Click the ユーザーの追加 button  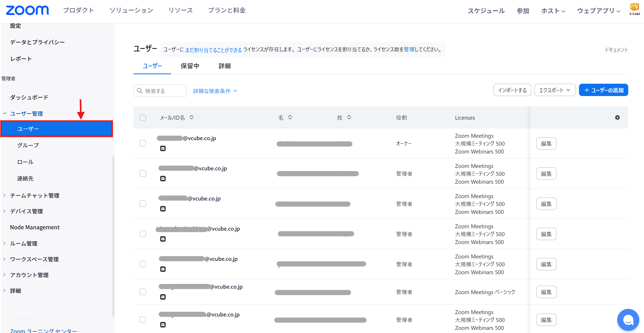click(603, 90)
